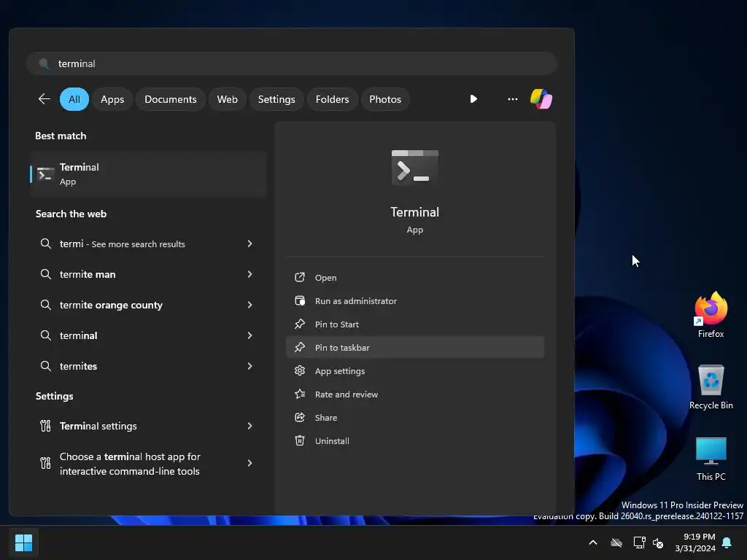Viewport: 747px width, 560px height.
Task: Click the muted volume tray icon
Action: (658, 542)
